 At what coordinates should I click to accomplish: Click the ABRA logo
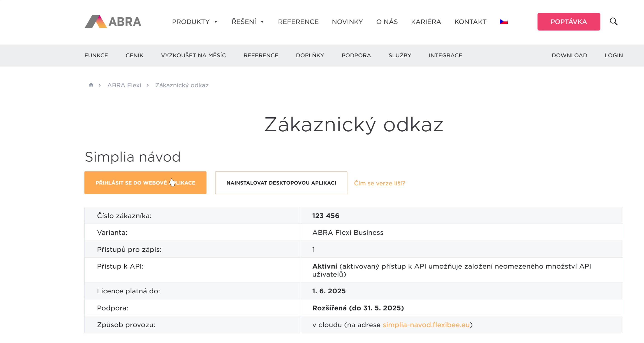(113, 22)
